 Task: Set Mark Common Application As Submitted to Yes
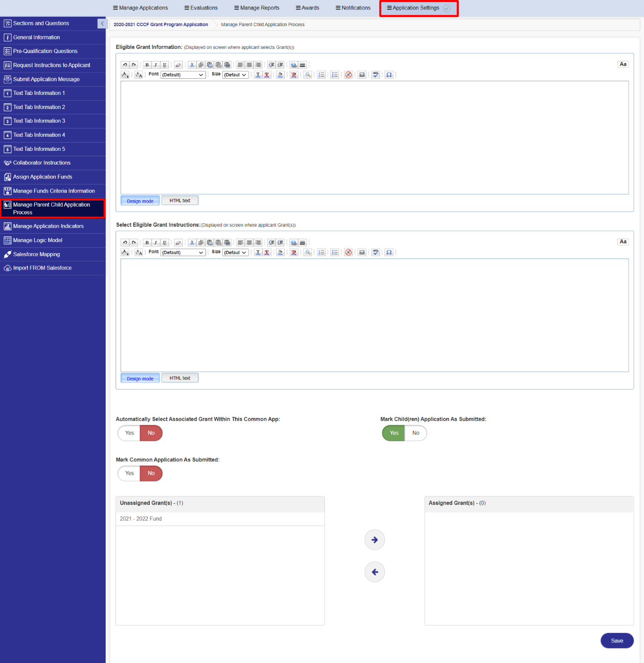coord(129,473)
